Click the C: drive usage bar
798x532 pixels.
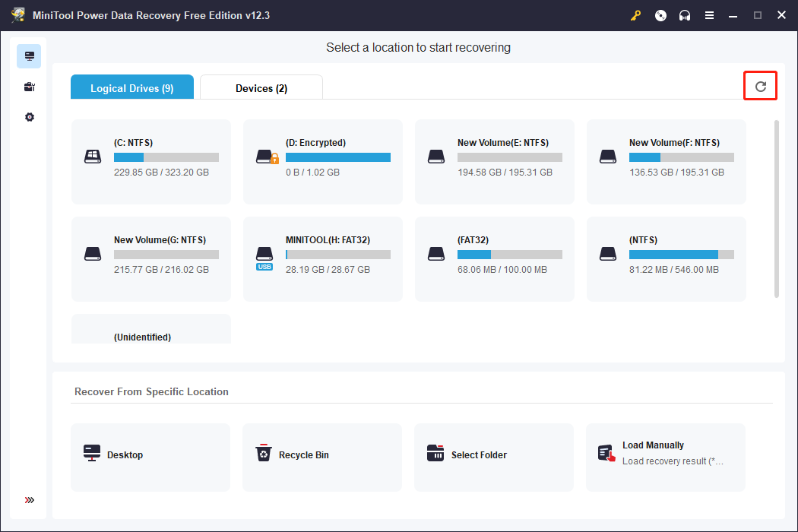pyautogui.click(x=166, y=157)
